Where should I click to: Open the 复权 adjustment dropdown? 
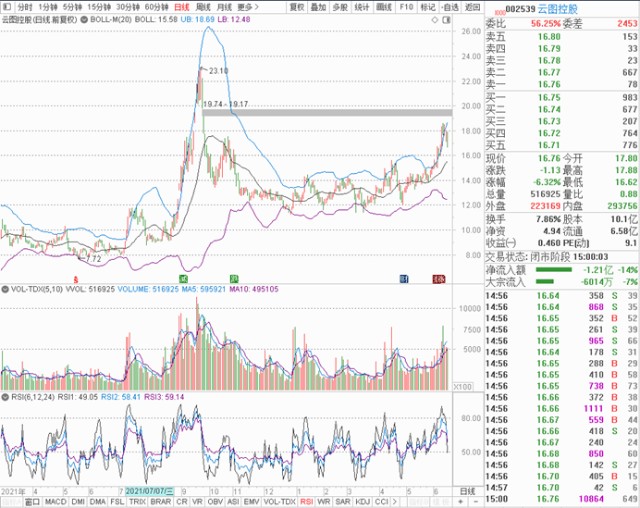[297, 6]
